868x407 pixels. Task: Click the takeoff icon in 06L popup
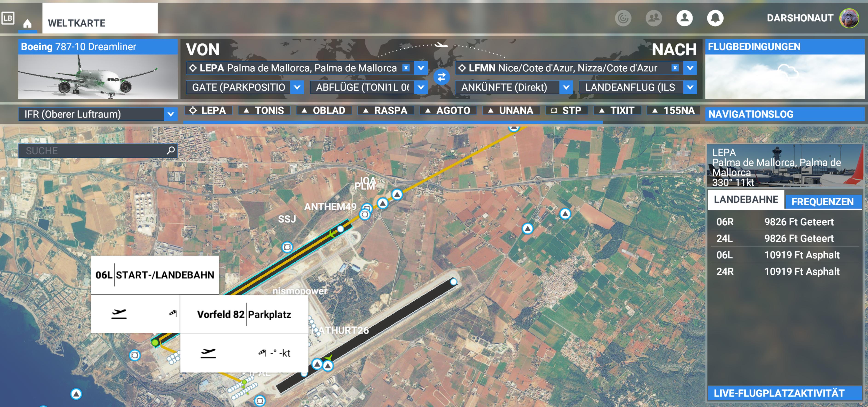[x=119, y=314]
